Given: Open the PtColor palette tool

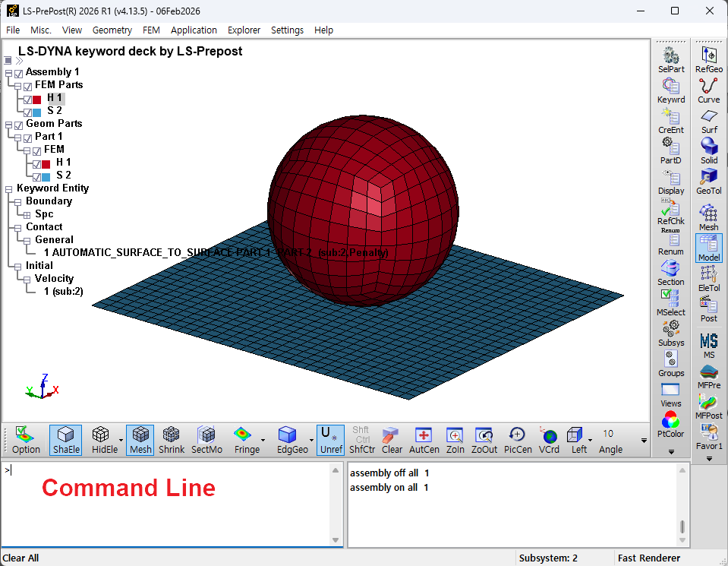Looking at the screenshot, I should [x=670, y=425].
